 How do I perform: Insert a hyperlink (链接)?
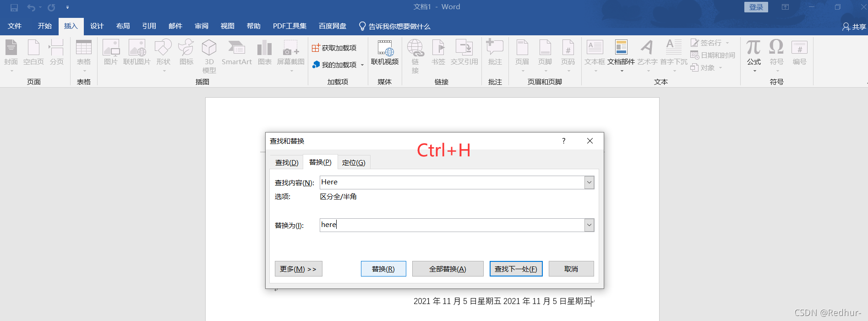[415, 56]
